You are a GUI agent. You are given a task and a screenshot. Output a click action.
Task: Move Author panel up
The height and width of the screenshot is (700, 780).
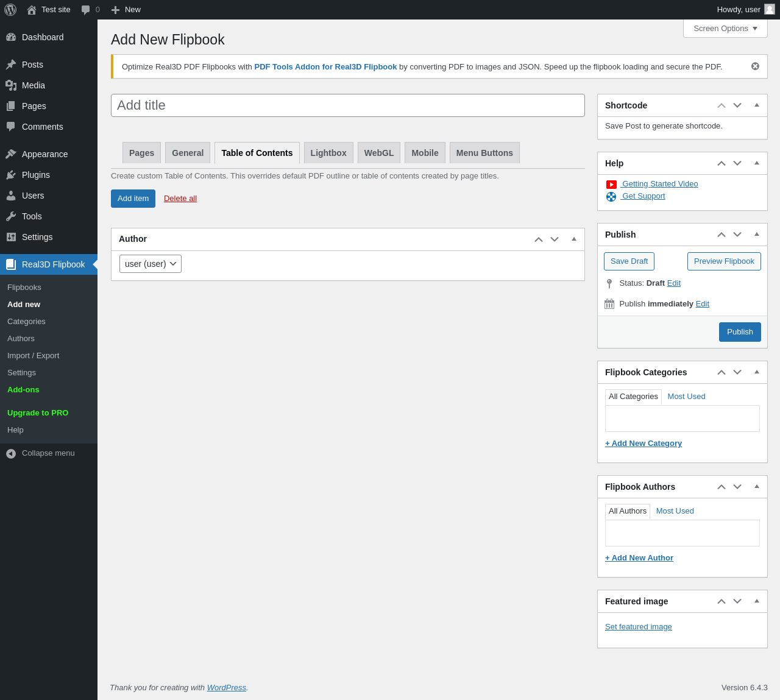[x=539, y=239]
